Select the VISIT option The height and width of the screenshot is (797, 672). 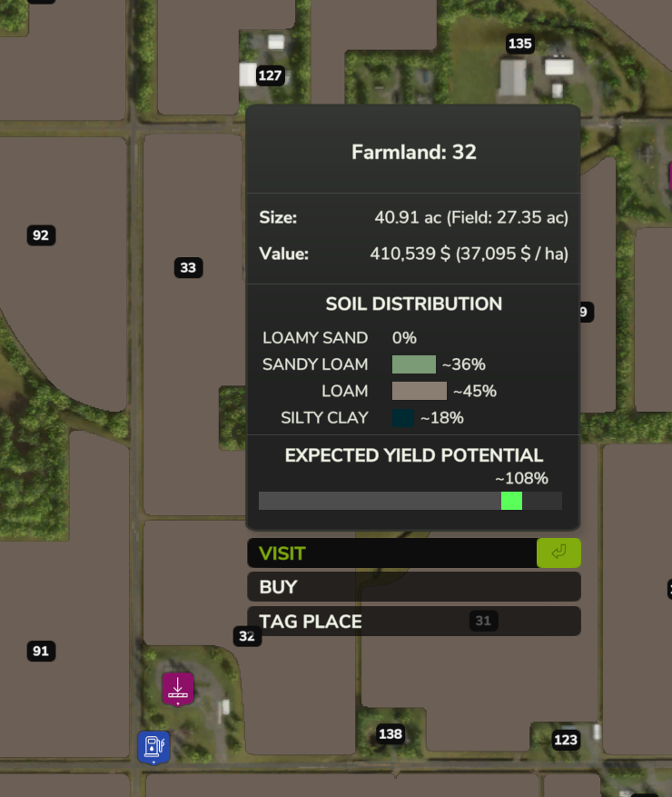click(414, 553)
